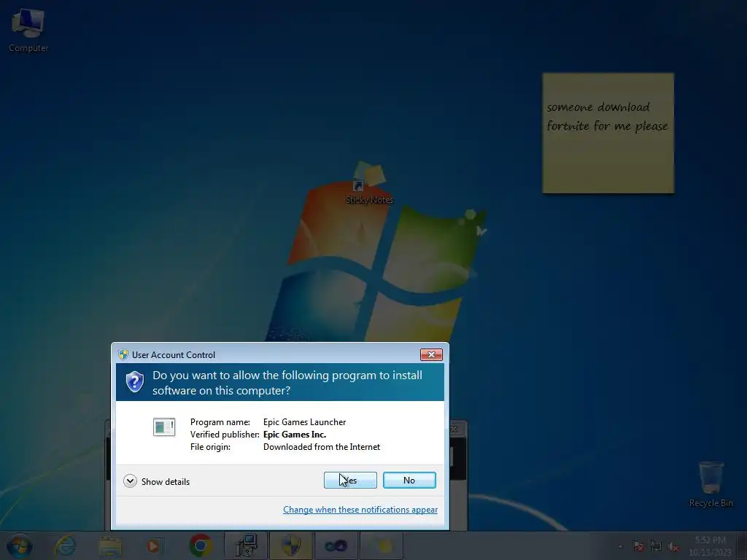The width and height of the screenshot is (747, 560).
Task: Click the blue infinity-logo taskbar icon
Action: coord(336,545)
